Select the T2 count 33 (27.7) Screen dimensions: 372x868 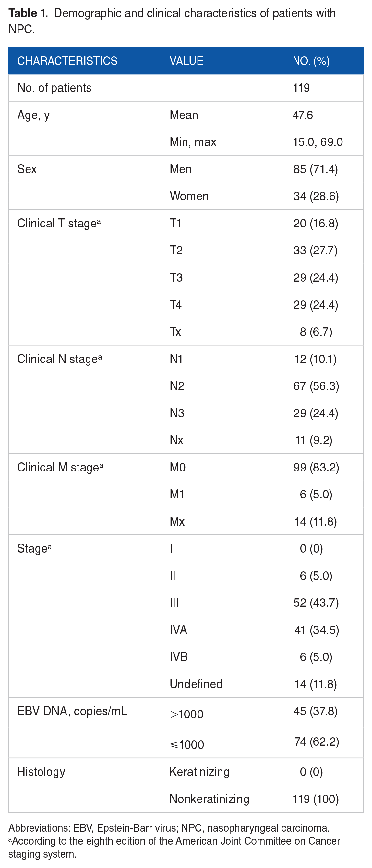pyautogui.click(x=316, y=251)
